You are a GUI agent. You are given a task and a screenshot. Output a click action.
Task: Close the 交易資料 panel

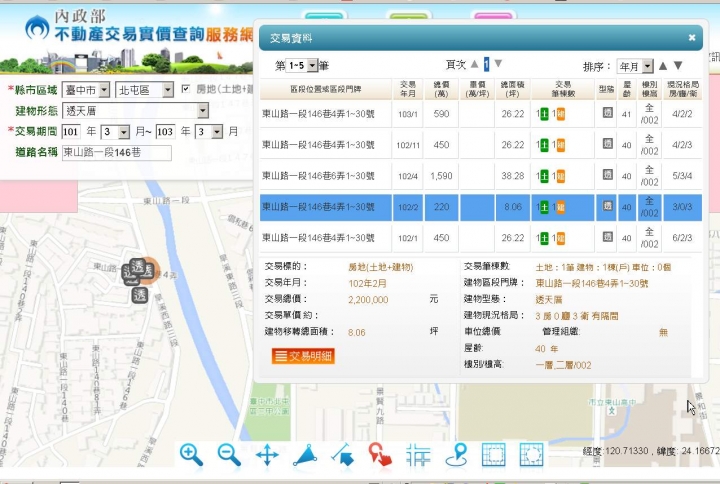692,37
